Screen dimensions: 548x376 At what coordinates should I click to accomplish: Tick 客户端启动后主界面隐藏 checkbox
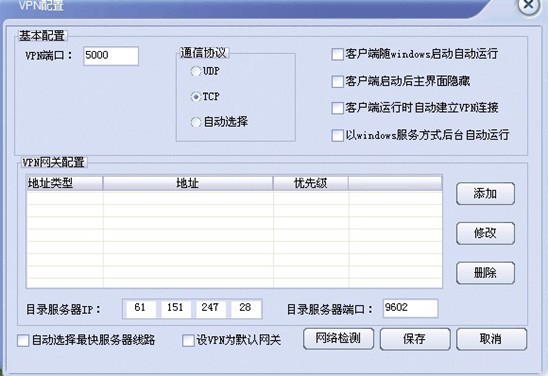337,81
